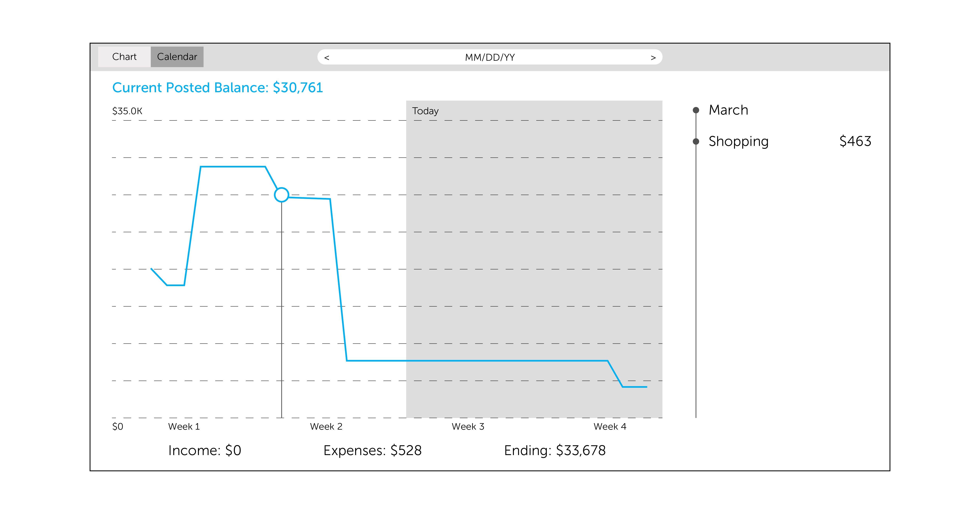The image size is (980, 514).
Task: Click the $463 Shopping amount
Action: (855, 141)
